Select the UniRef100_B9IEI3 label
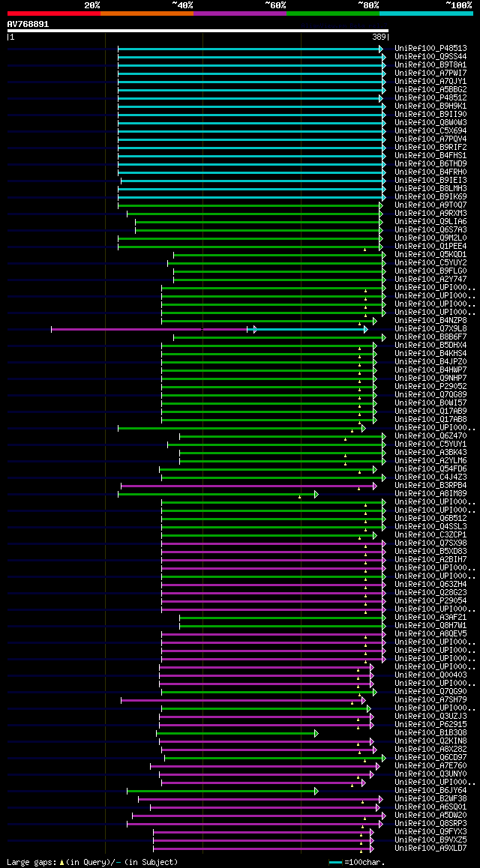480x868 pixels. [430, 181]
